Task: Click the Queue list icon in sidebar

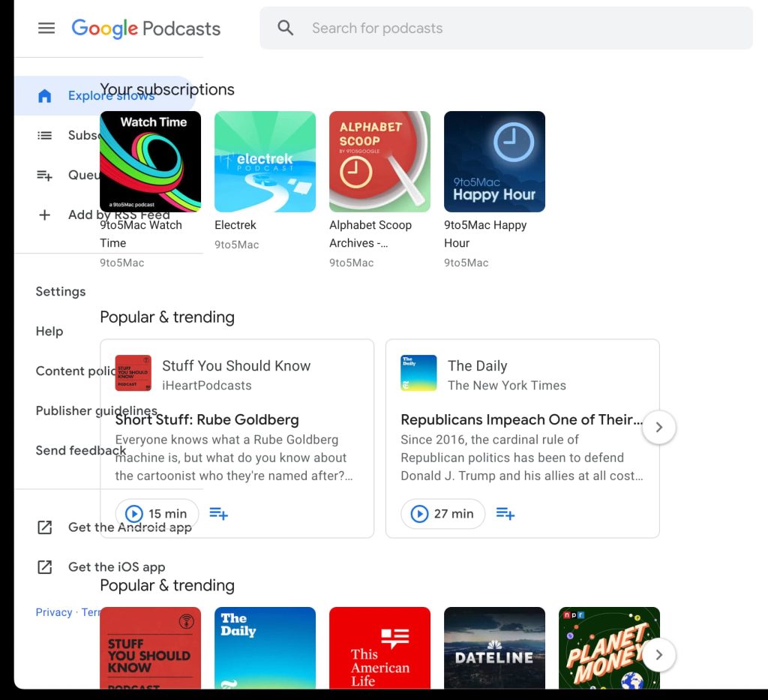Action: point(45,176)
